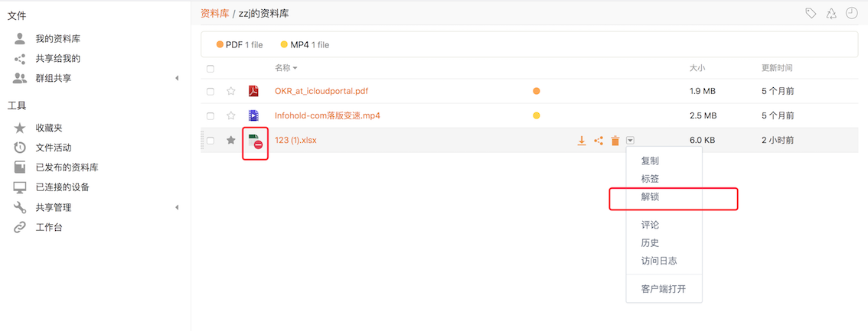Choose 客户端打开 from the dropdown menu
This screenshot has height=331, width=868.
664,289
